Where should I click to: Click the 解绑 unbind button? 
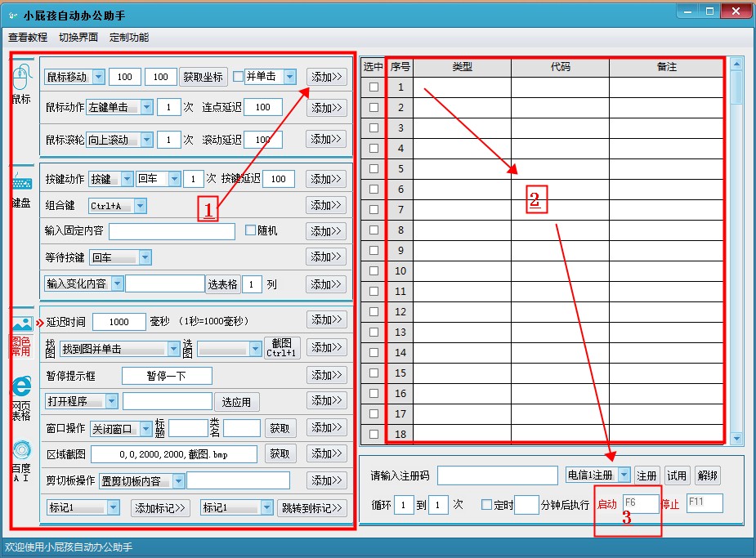pyautogui.click(x=707, y=475)
